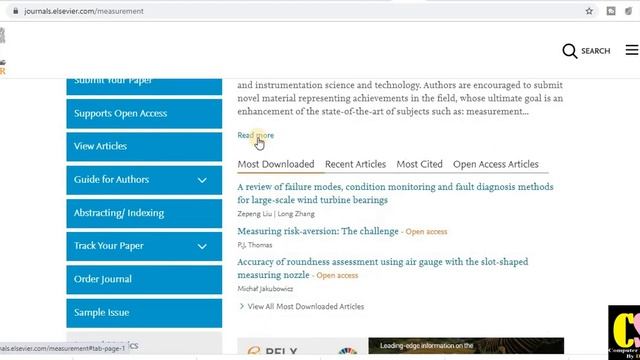Viewport: 640px width, 360px height.
Task: Open wind turbine bearings review article
Action: [395, 193]
